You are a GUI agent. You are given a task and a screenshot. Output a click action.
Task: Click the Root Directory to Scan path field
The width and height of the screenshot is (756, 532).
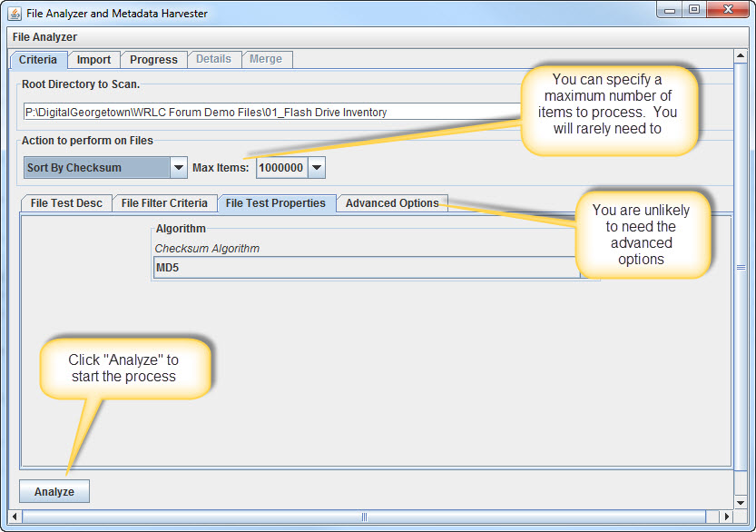(x=272, y=113)
